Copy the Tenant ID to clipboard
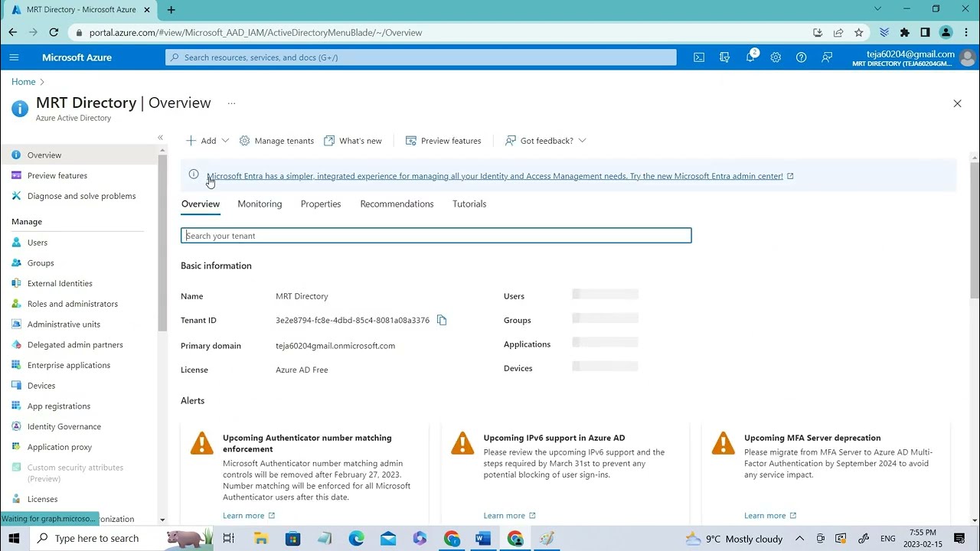Screen dimensions: 980x551 (442, 320)
